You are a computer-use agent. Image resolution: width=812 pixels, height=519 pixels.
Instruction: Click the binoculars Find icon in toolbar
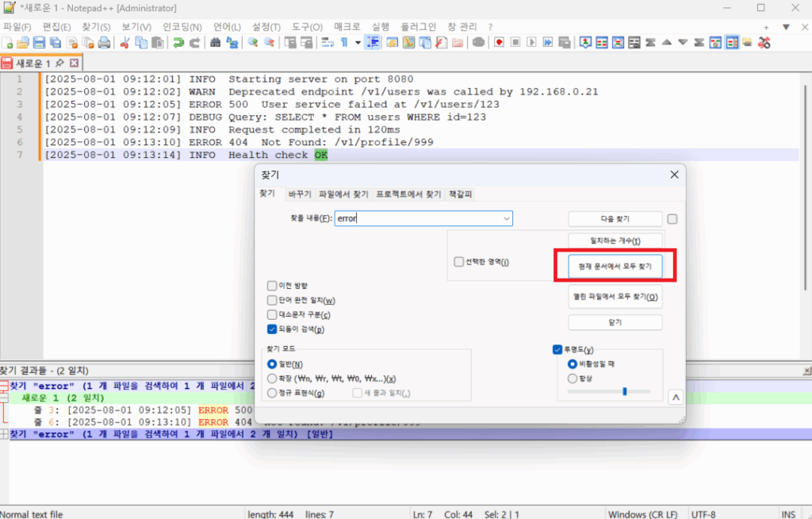216,43
